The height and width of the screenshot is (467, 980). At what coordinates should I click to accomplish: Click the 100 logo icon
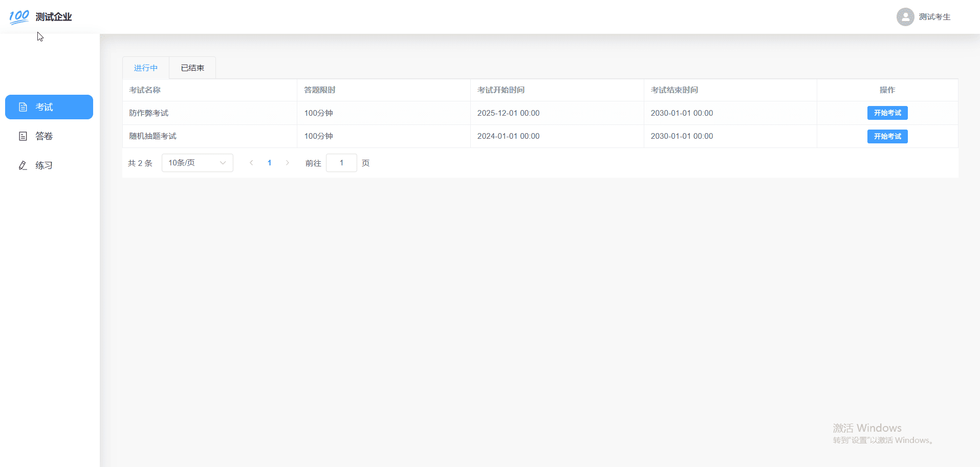19,17
